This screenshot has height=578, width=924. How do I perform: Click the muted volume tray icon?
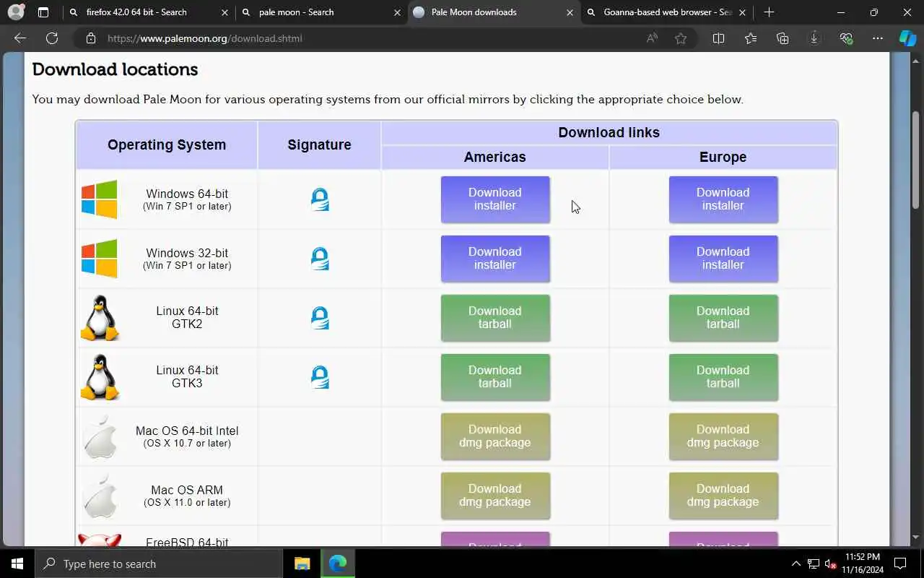(x=830, y=564)
